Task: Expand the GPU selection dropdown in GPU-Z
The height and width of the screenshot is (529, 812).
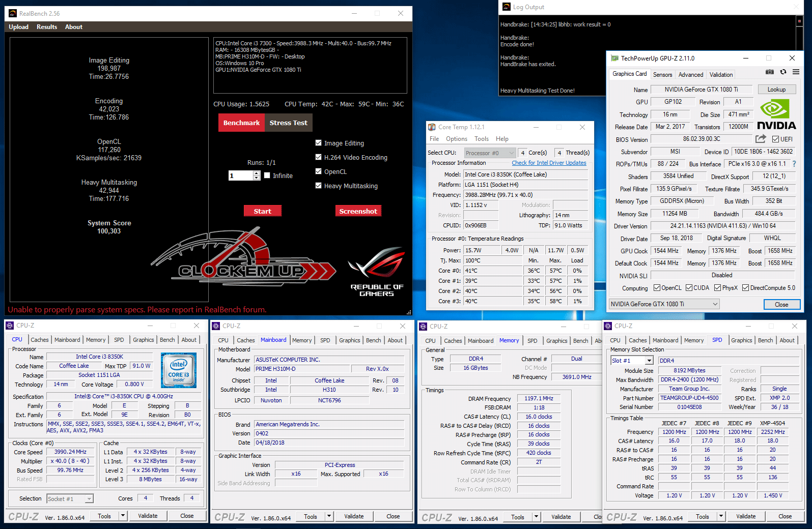Action: pyautogui.click(x=664, y=304)
